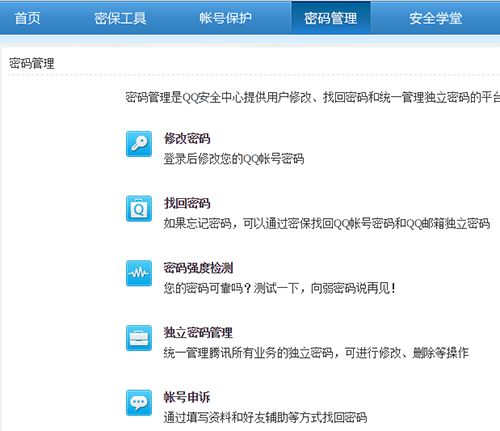This screenshot has height=431, width=500.
Task: Follow the 找回密码 heading link
Action: [x=187, y=203]
